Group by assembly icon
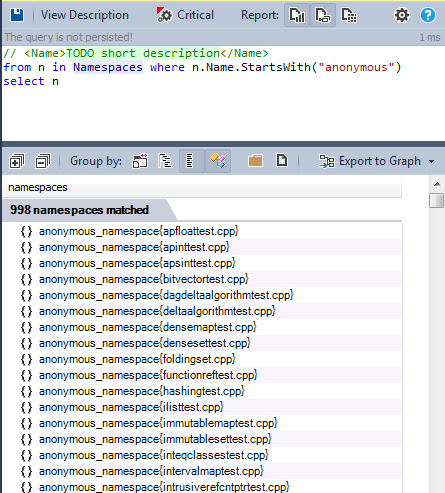445x493 pixels. [x=140, y=161]
